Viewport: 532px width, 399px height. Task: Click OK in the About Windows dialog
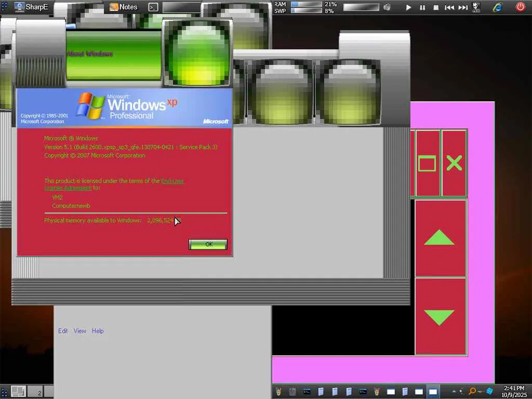coord(208,244)
